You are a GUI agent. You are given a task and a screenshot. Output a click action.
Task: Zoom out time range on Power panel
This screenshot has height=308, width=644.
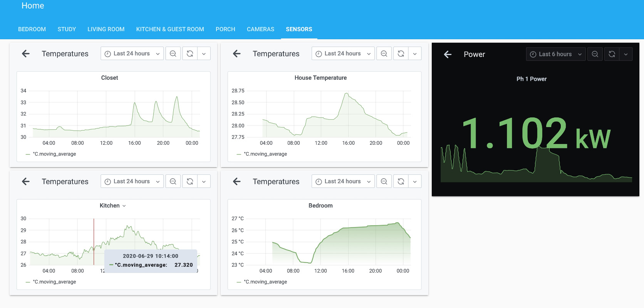595,54
